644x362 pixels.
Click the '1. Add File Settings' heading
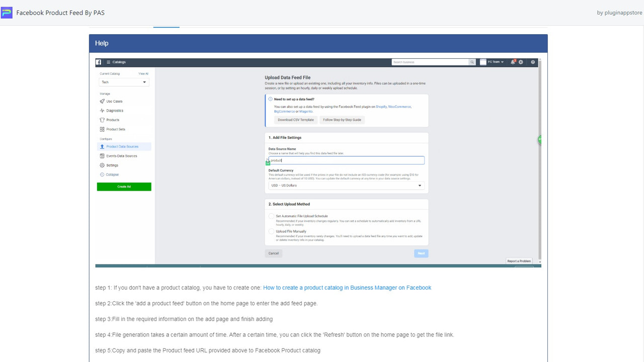click(285, 137)
